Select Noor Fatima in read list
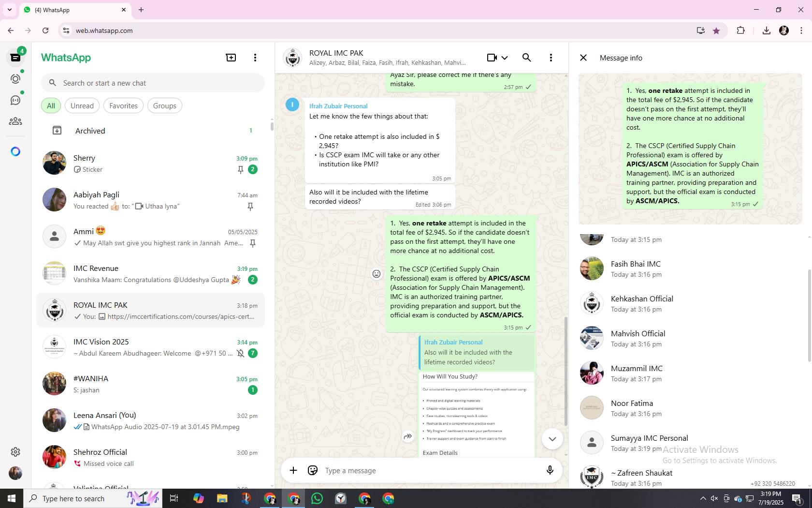The height and width of the screenshot is (508, 812). [x=690, y=408]
